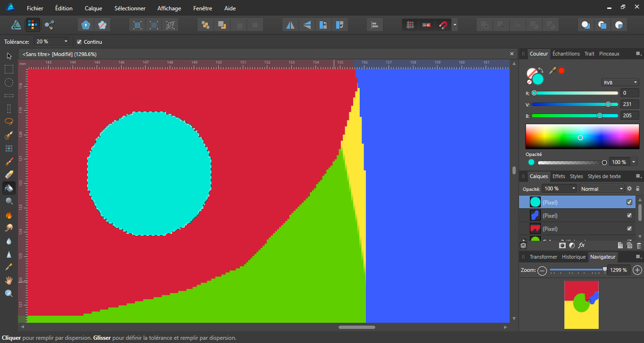Close the Sans titre document tab
Screen dimensions: 644x343
pos(512,54)
